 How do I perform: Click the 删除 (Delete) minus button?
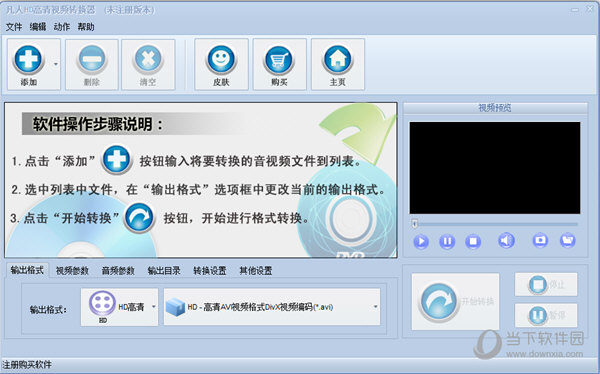pyautogui.click(x=91, y=64)
